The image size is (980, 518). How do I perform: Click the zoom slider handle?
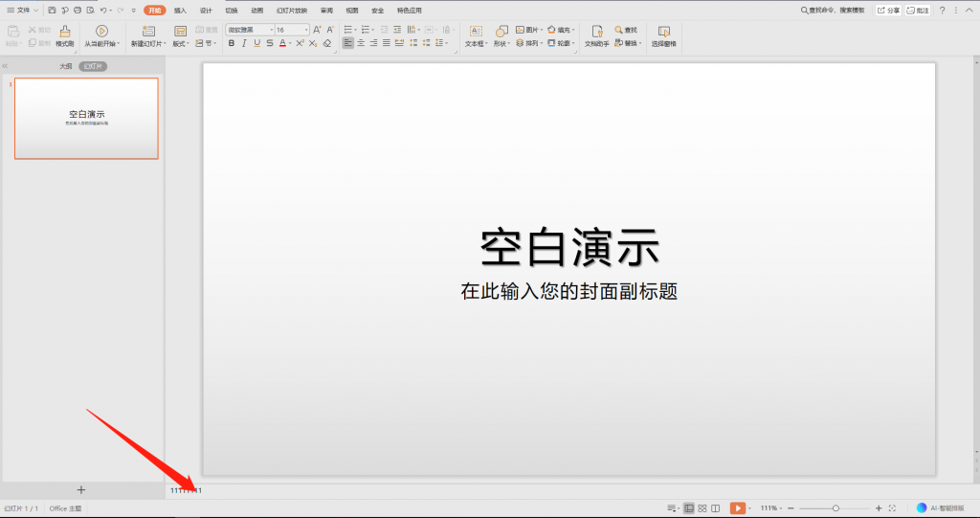tap(835, 507)
